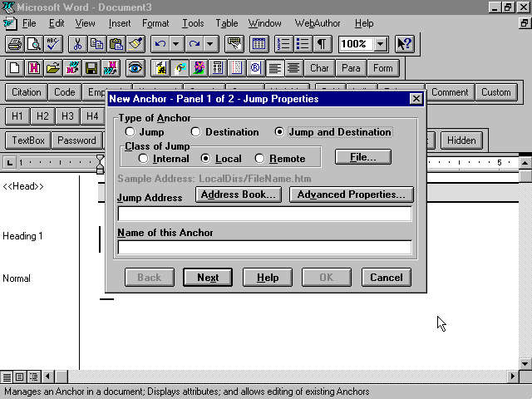Open the WebAuthor menu
Viewport: 532px width, 399px height.
[x=318, y=23]
